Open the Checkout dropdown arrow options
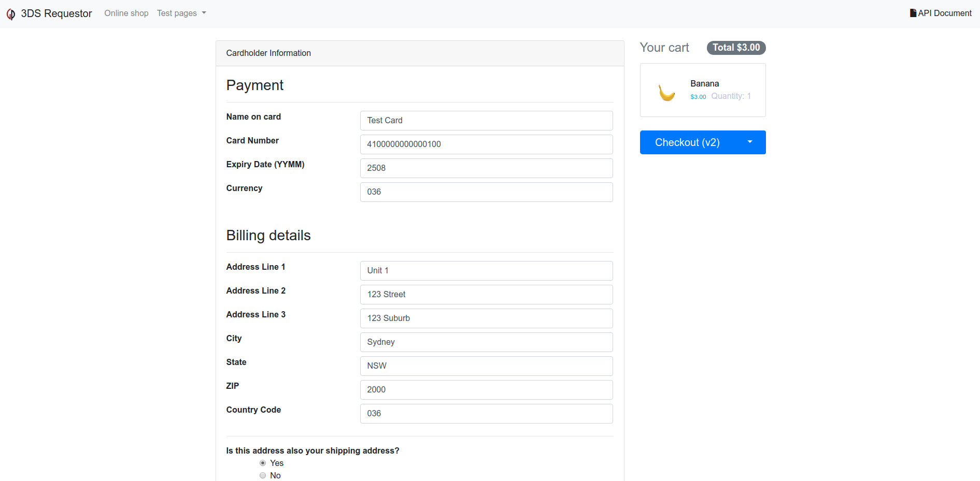980x481 pixels. [749, 142]
